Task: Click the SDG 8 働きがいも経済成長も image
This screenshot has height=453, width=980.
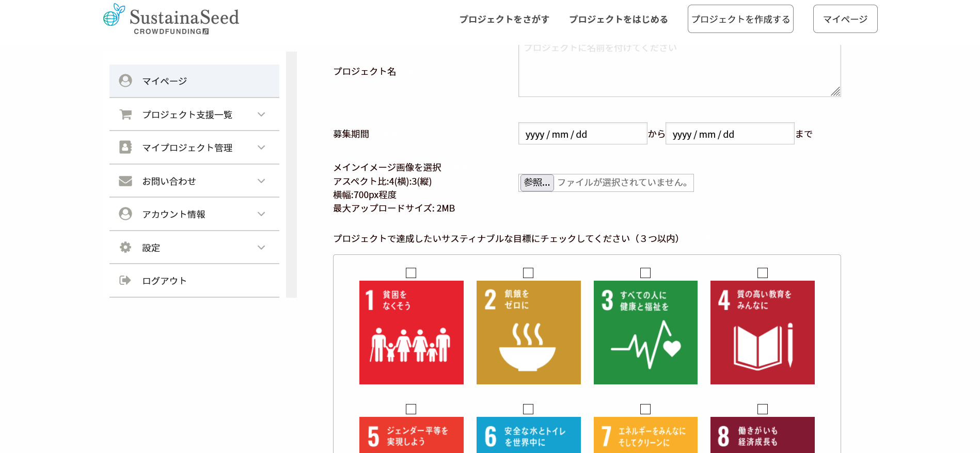Action: (763, 435)
